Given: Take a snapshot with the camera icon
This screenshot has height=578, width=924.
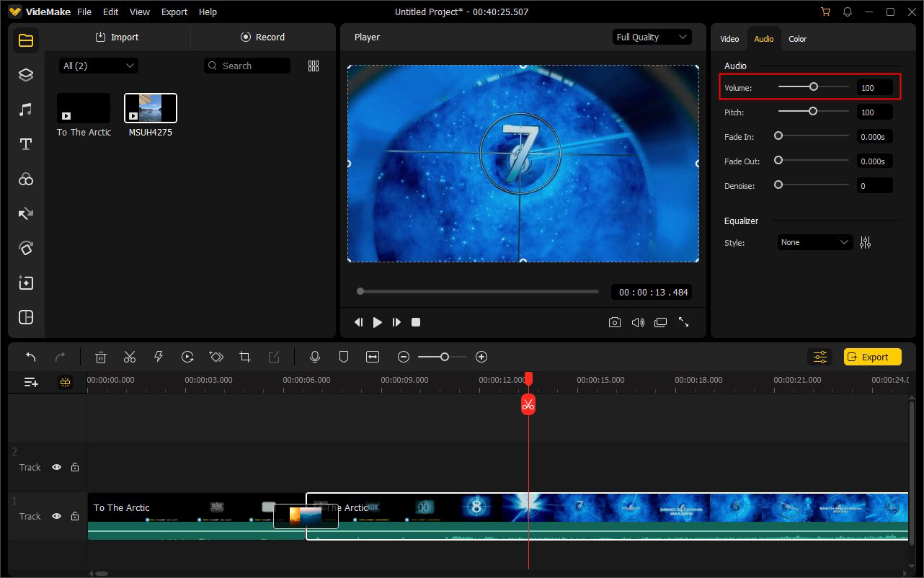Looking at the screenshot, I should coord(614,322).
